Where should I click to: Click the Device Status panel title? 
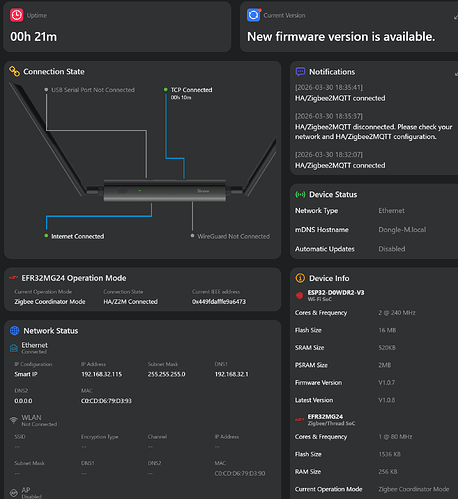pos(333,194)
